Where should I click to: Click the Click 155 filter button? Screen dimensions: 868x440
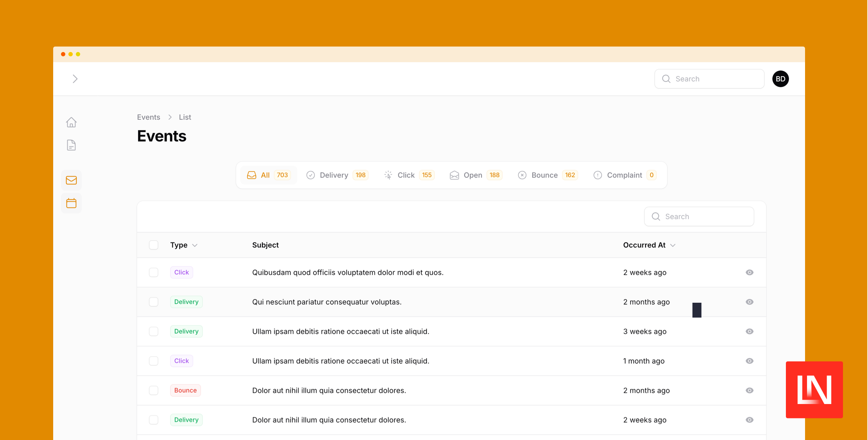pos(408,175)
